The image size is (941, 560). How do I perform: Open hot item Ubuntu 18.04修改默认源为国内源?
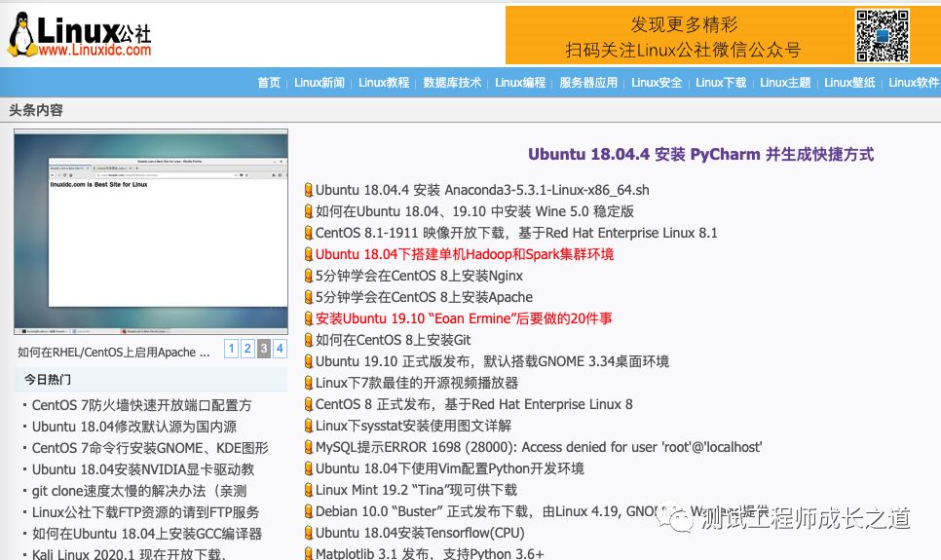134,427
